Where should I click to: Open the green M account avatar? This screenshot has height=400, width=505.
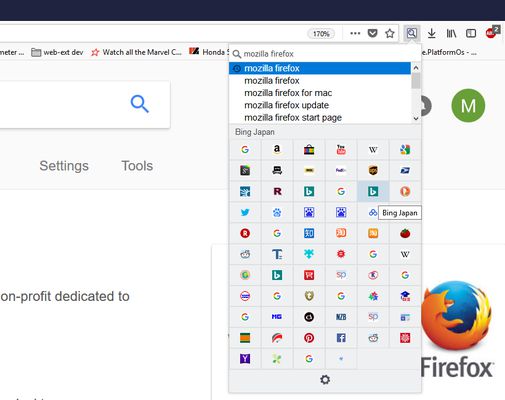coord(468,105)
